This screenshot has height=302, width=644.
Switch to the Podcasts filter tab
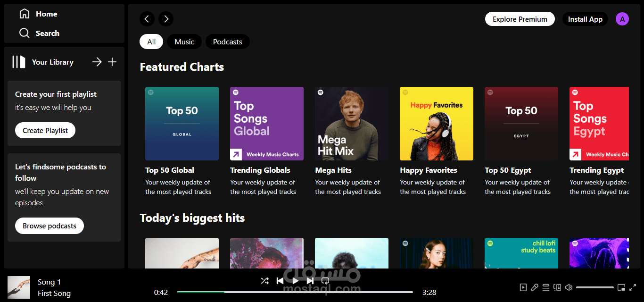pos(227,42)
